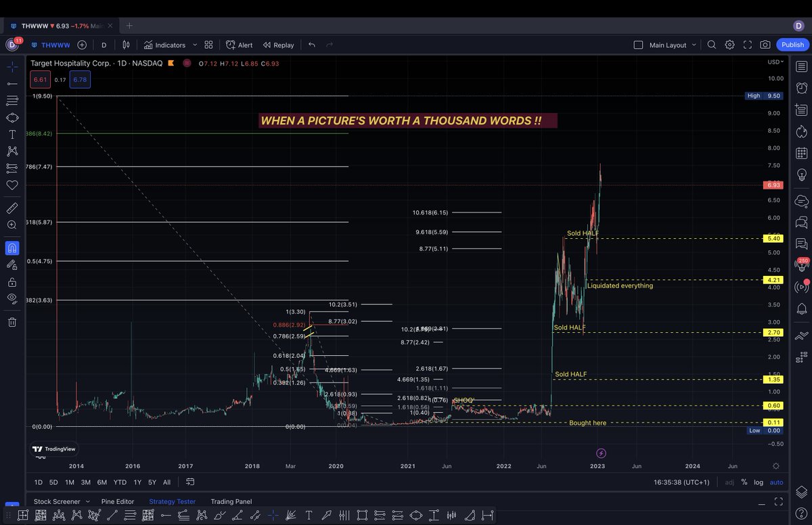Open the ideas lightbulb icon
The height and width of the screenshot is (525, 812).
(802, 175)
